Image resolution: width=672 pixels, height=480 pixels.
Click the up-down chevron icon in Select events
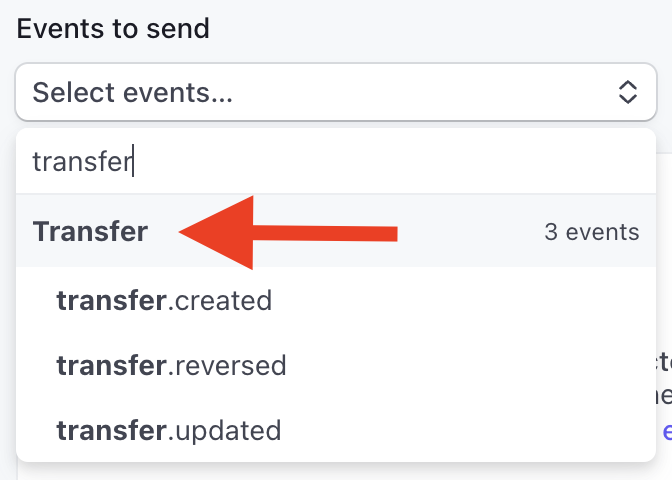(627, 93)
